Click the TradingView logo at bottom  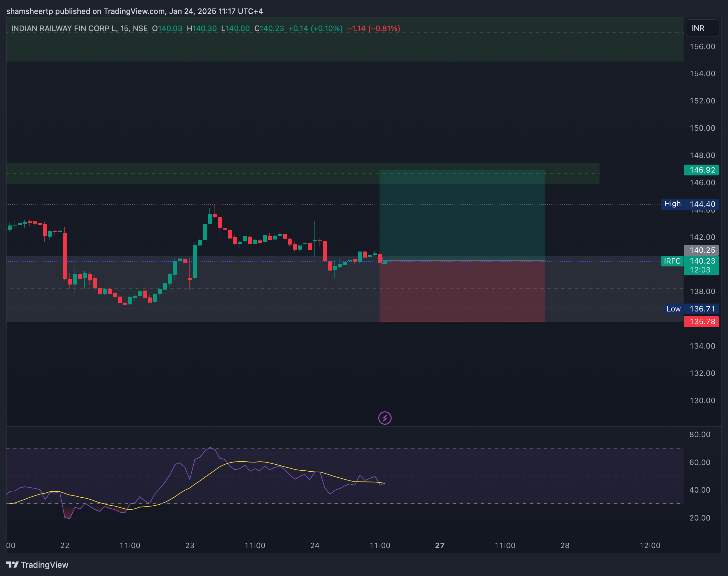tap(37, 565)
